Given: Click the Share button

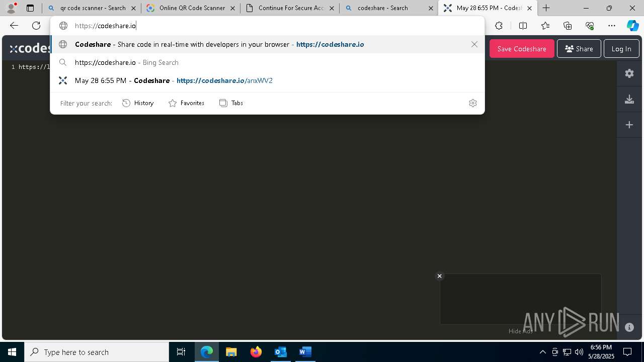Looking at the screenshot, I should pos(579,49).
